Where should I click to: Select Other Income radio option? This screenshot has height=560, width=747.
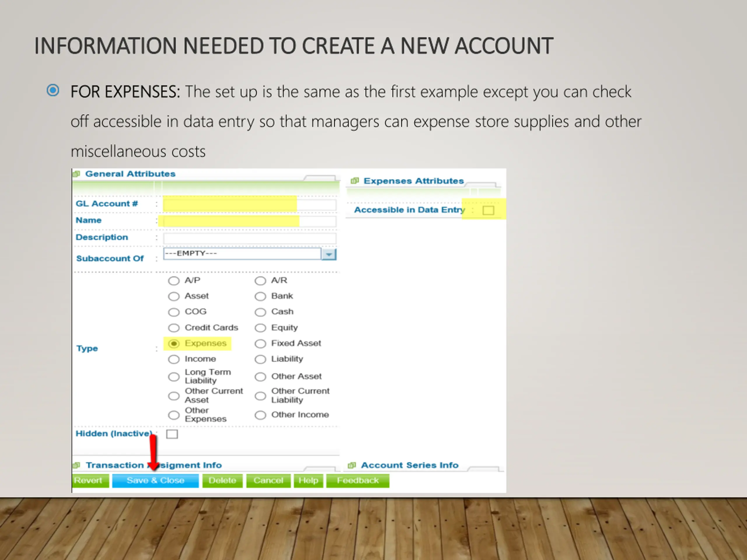click(260, 415)
